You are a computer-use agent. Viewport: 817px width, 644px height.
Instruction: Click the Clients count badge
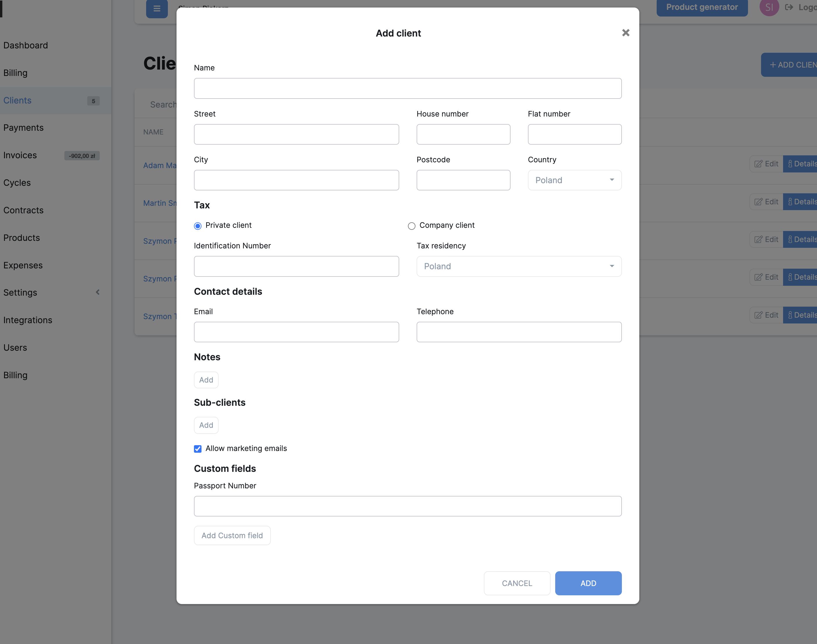[93, 101]
